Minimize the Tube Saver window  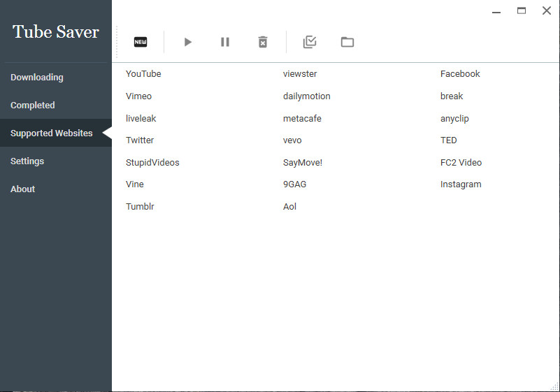(x=496, y=11)
